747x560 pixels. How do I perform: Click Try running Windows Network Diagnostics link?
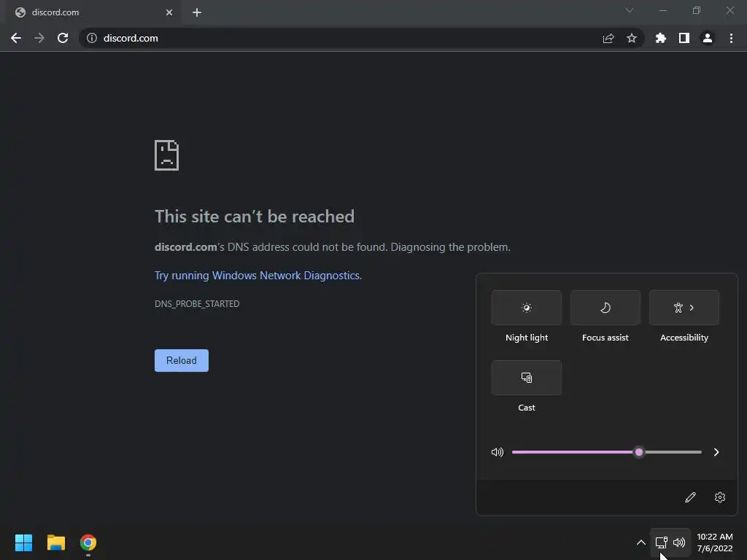[x=258, y=275]
